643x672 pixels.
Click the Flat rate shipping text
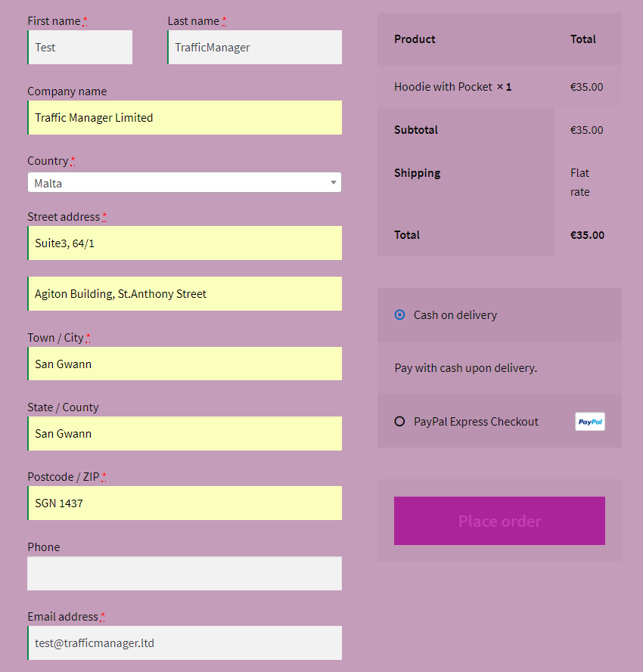[580, 182]
